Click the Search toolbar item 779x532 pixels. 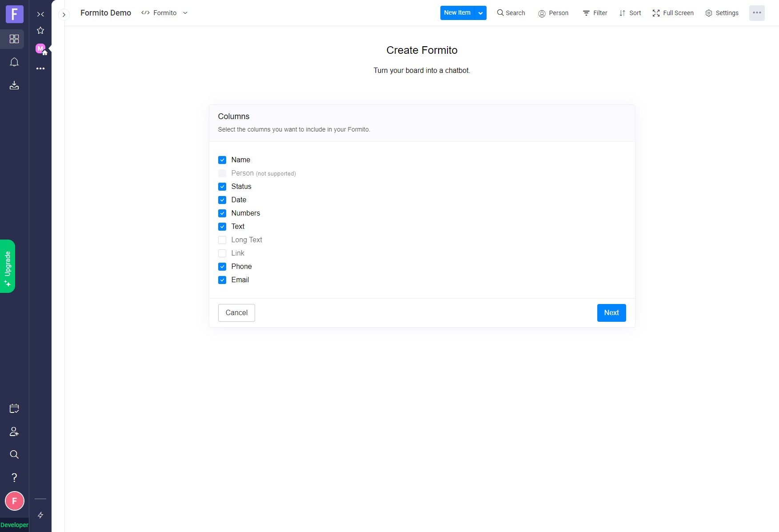click(511, 13)
